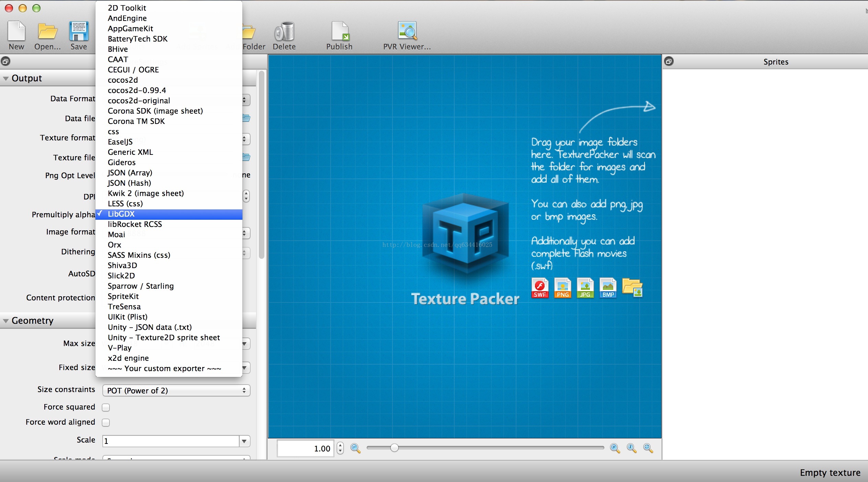Click the Add Folder toolbar icon
Image resolution: width=868 pixels, height=482 pixels.
point(249,32)
